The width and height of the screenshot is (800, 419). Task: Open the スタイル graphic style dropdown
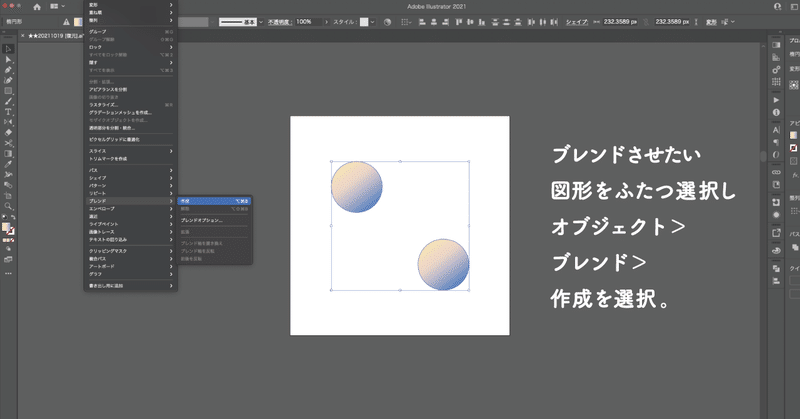(372, 22)
